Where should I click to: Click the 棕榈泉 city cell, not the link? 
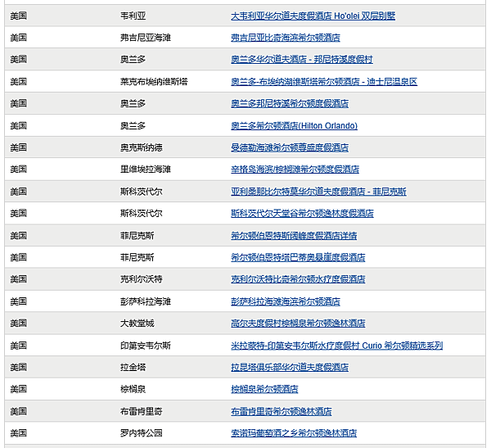[133, 389]
